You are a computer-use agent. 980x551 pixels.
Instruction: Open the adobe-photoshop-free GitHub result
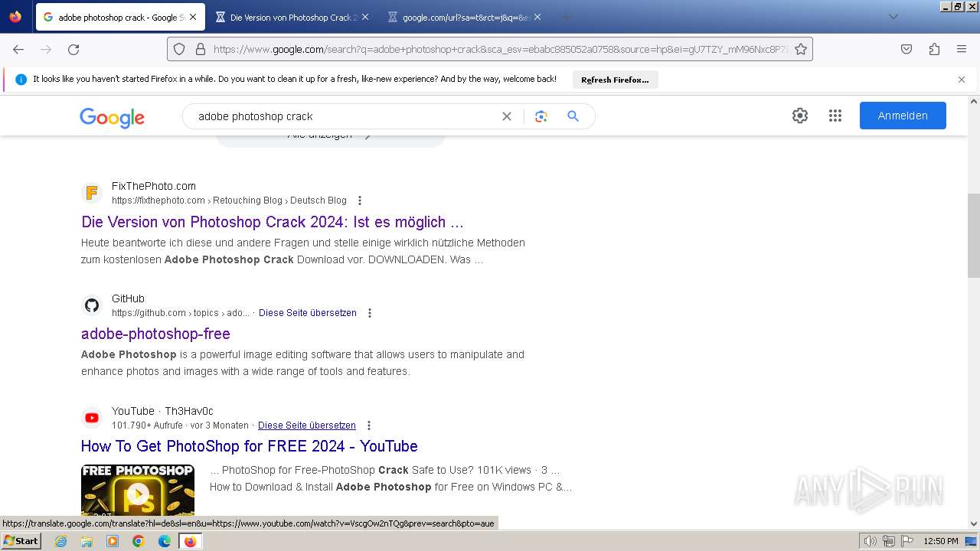tap(155, 334)
